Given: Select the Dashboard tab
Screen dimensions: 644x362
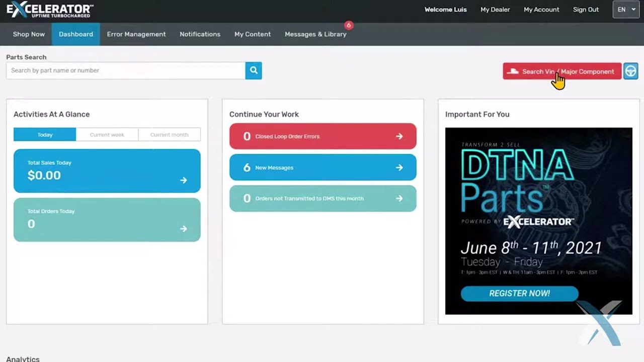Looking at the screenshot, I should (x=76, y=34).
